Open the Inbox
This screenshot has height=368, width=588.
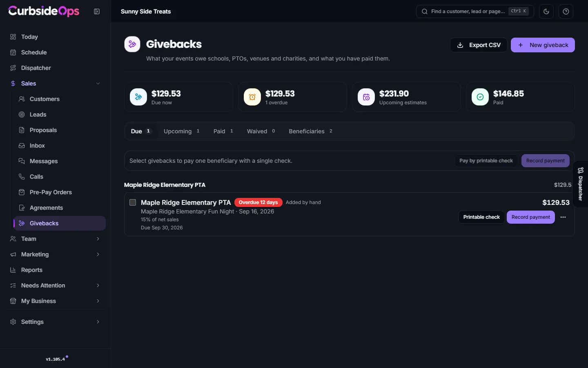[60, 146]
